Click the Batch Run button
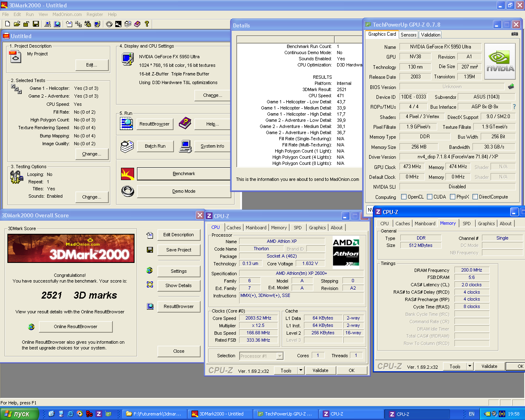The width and height of the screenshot is (525, 420). pyautogui.click(x=155, y=146)
